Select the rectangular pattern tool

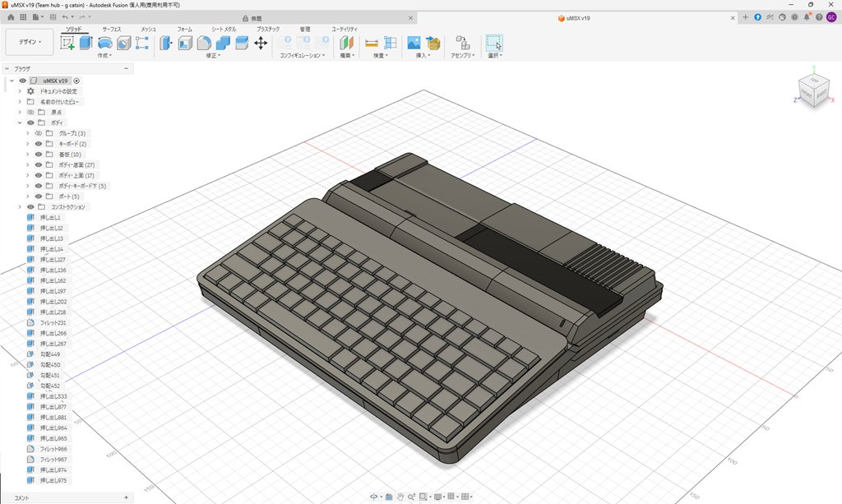pos(141,43)
